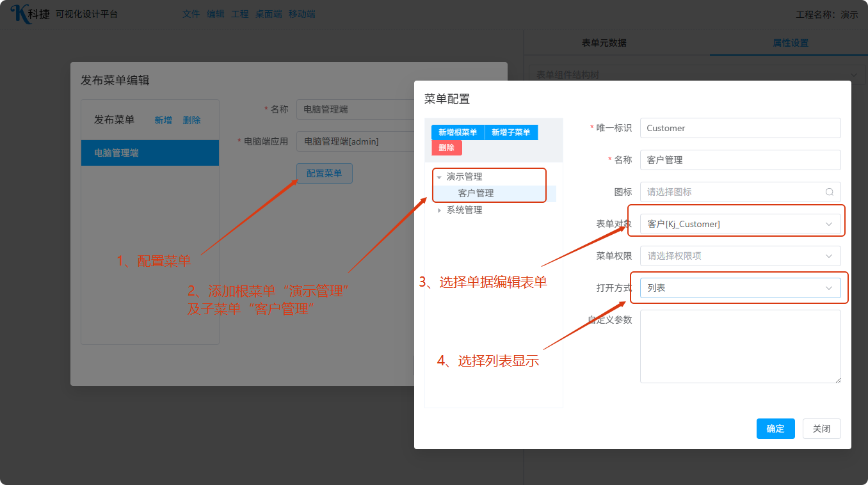
Task: Collapse the 演示管理 tree node
Action: pyautogui.click(x=439, y=177)
